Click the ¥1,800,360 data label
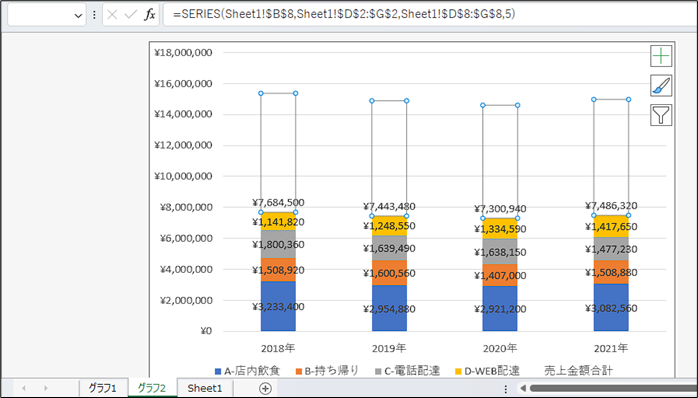 coord(278,244)
